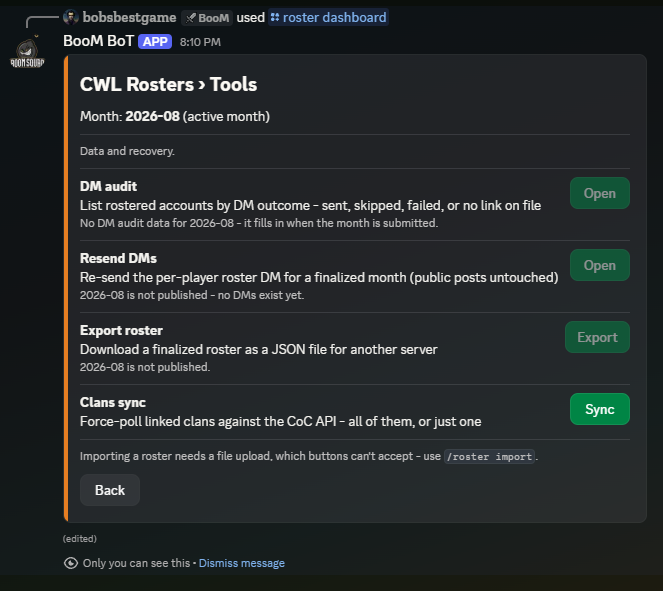Click the BooM server tag badge
The height and width of the screenshot is (591, 663).
pyautogui.click(x=207, y=18)
